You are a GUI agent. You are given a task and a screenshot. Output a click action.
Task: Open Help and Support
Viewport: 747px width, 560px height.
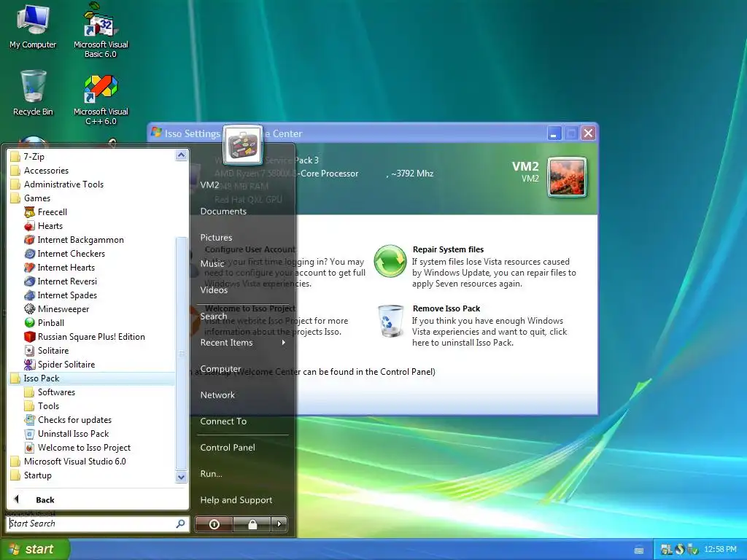[236, 499]
